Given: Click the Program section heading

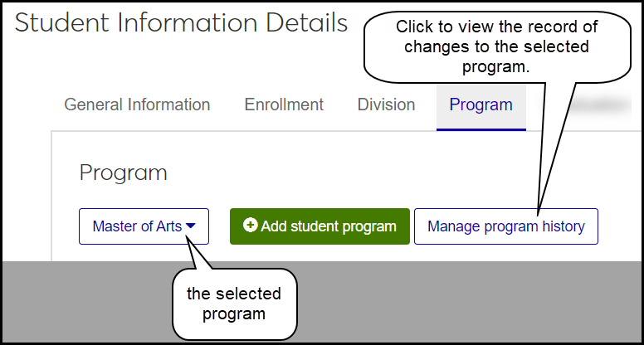Looking at the screenshot, I should 123,172.
